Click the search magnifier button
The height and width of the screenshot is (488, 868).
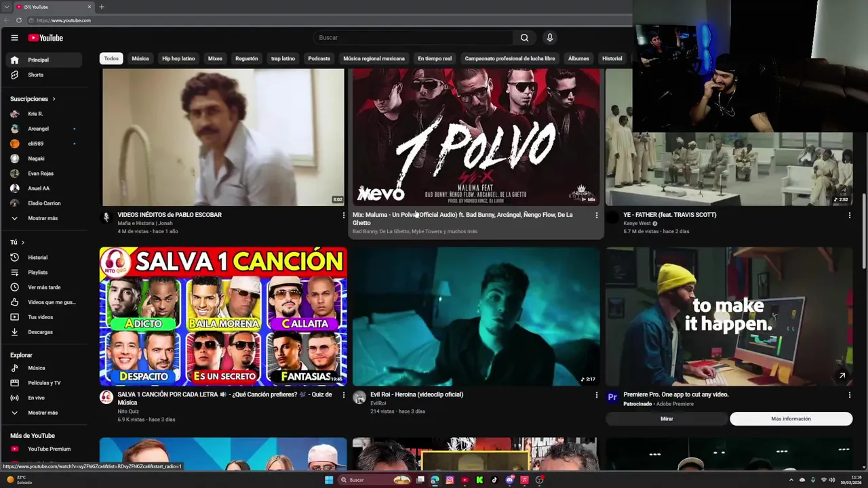tap(524, 38)
